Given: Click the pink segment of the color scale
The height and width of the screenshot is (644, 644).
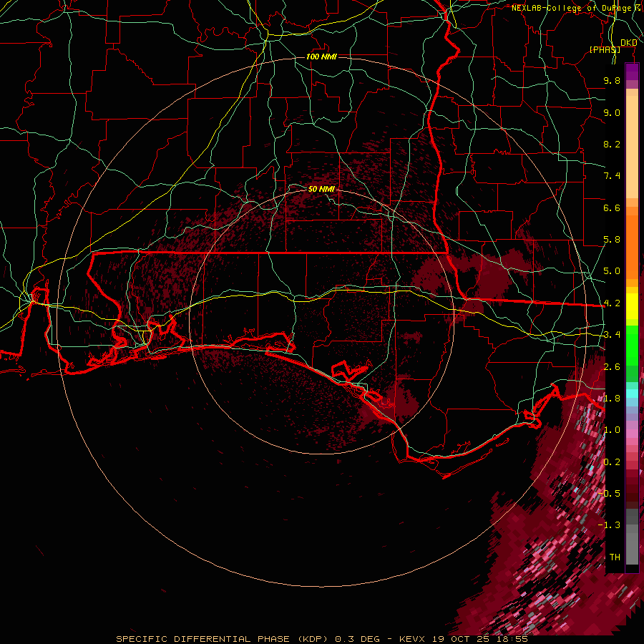Looking at the screenshot, I should 632,434.
